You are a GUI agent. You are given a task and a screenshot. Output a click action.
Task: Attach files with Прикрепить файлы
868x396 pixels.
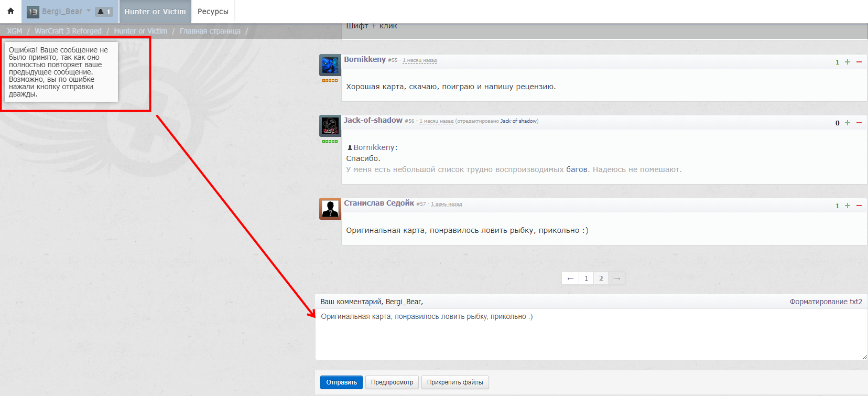coord(455,382)
